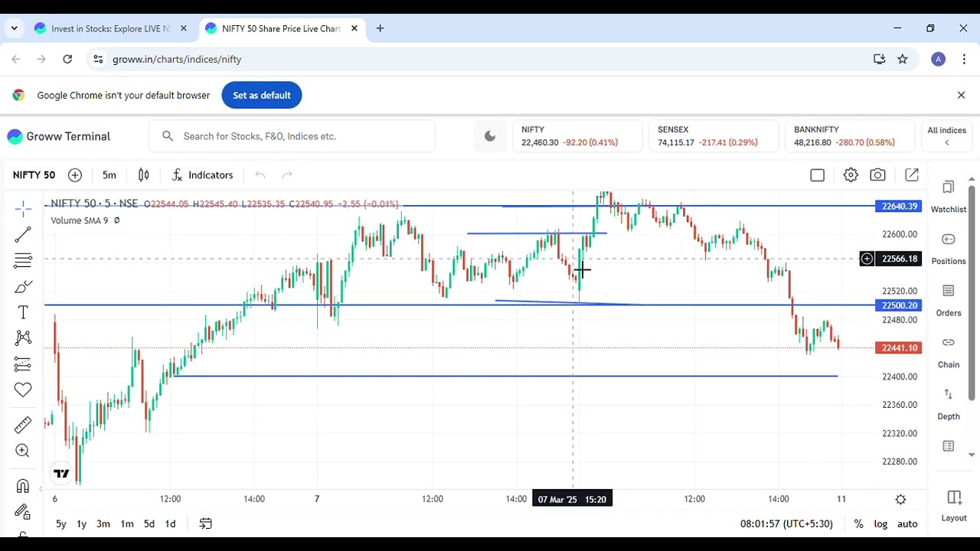This screenshot has width=980, height=551.
Task: Click the 22640.39 horizontal line price label
Action: pyautogui.click(x=899, y=206)
